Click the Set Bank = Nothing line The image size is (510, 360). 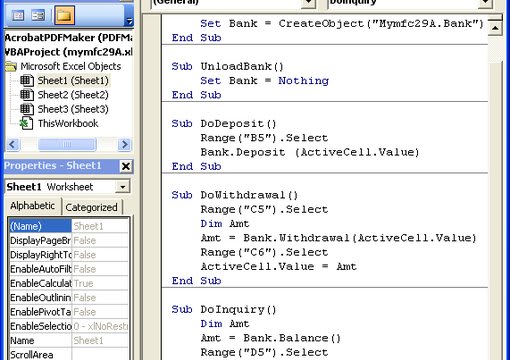tap(264, 81)
